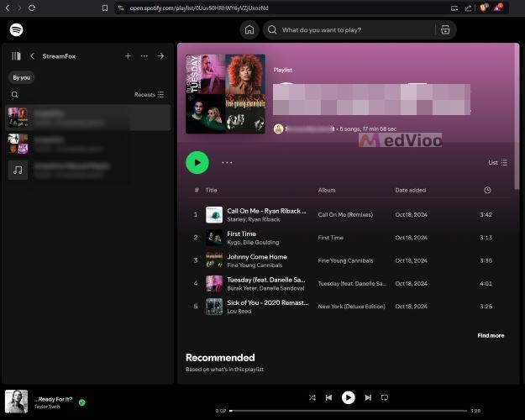This screenshot has width=525, height=420.
Task: Select track 'Sick of You - 2020 Remast...'
Action: click(267, 302)
